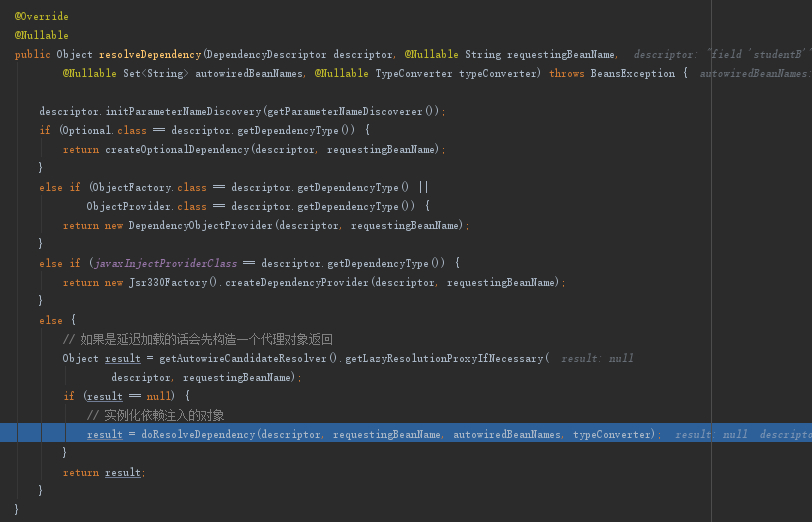The image size is (812, 522).
Task: Click the comment 实例化依赖注入的对象
Action: pos(155,415)
